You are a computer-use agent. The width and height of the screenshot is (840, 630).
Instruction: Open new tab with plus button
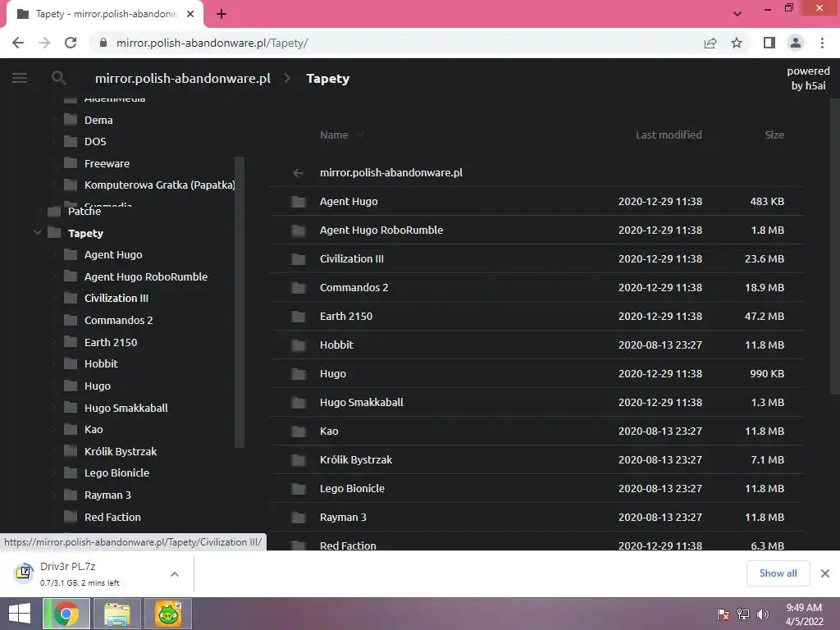[x=221, y=14]
